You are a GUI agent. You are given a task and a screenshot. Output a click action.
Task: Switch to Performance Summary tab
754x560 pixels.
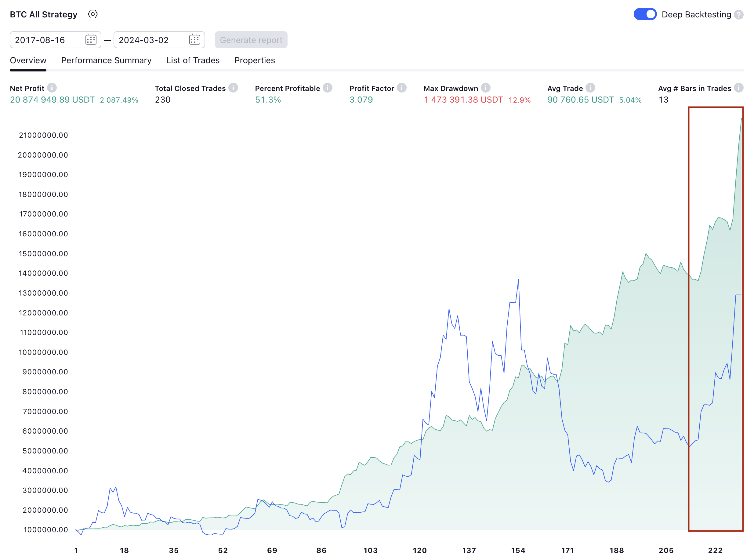coord(106,60)
